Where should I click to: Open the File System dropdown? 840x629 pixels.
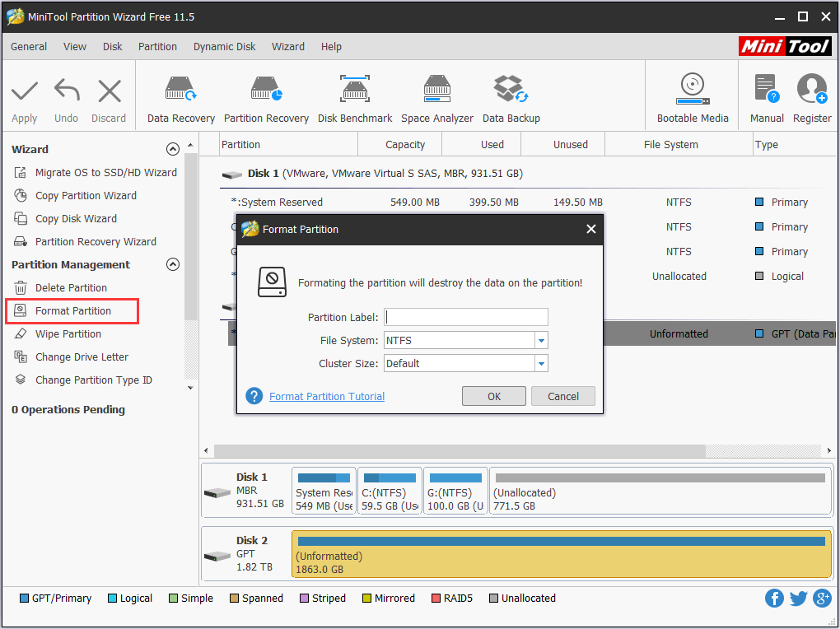point(541,340)
